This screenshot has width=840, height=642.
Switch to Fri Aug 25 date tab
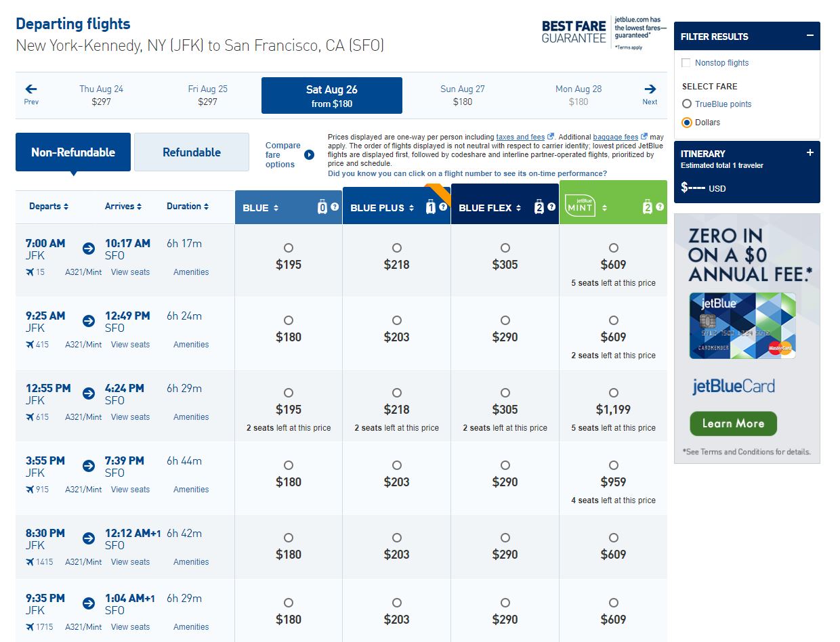click(x=207, y=95)
